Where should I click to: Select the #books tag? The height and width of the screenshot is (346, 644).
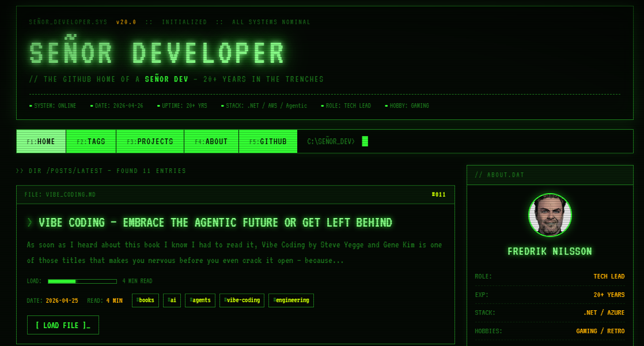coord(145,300)
